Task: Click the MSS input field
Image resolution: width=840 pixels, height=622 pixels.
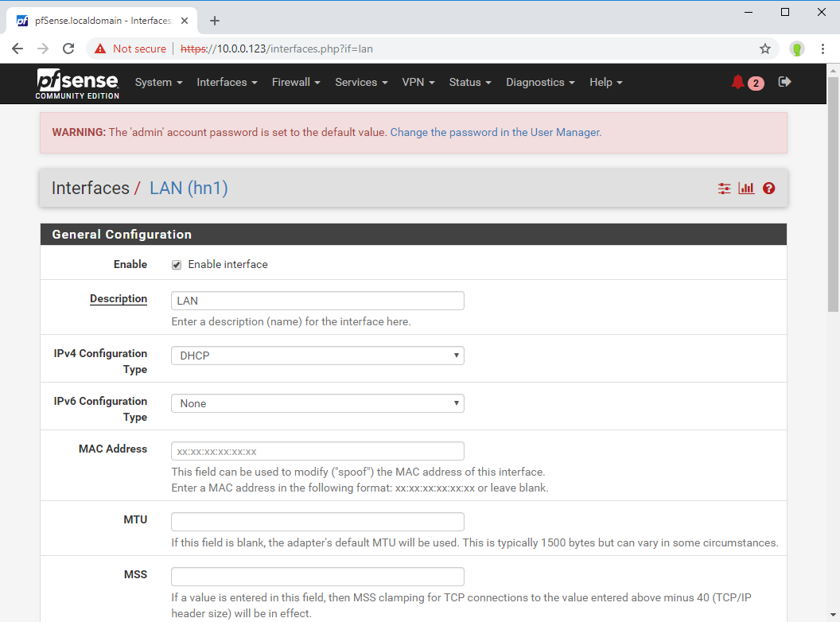Action: (x=317, y=577)
